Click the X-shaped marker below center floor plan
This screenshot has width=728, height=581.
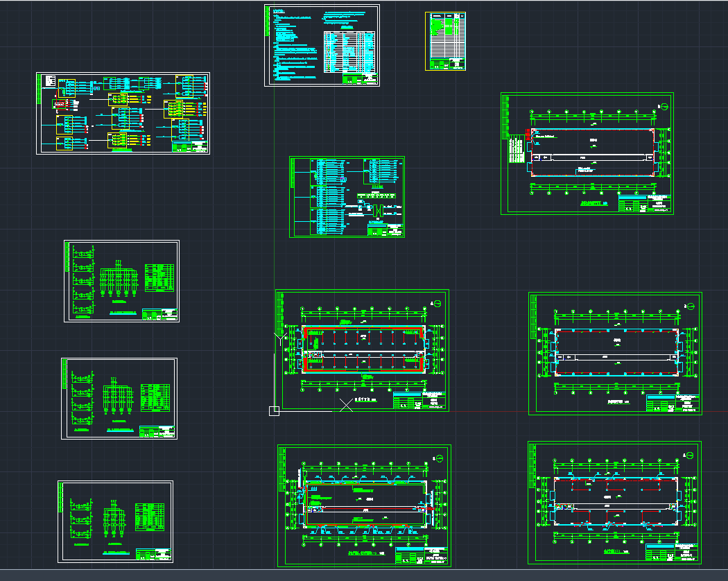click(345, 405)
